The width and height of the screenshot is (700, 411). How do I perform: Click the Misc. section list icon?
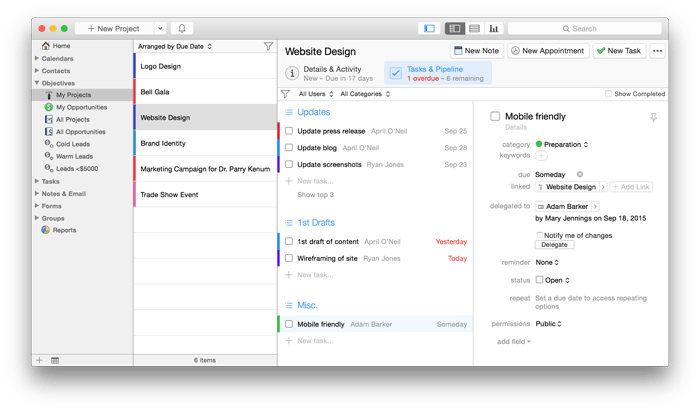click(x=289, y=305)
